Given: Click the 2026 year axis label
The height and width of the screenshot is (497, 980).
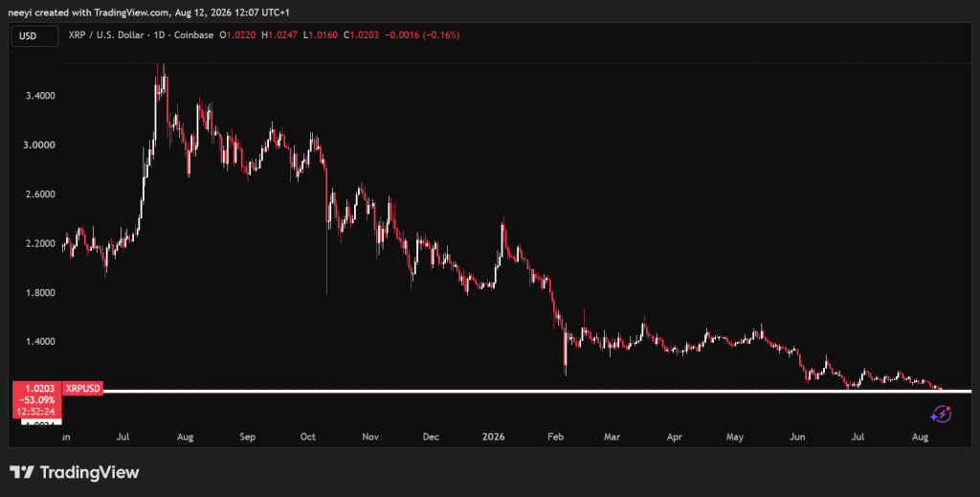Looking at the screenshot, I should 493,437.
